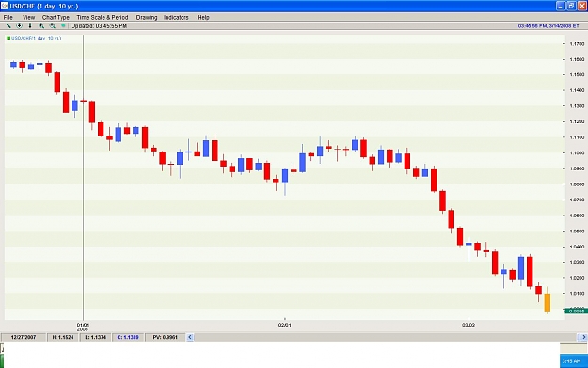Click the left scroll arrow in status bar
Screen dimensions: 588x368
pos(190,337)
